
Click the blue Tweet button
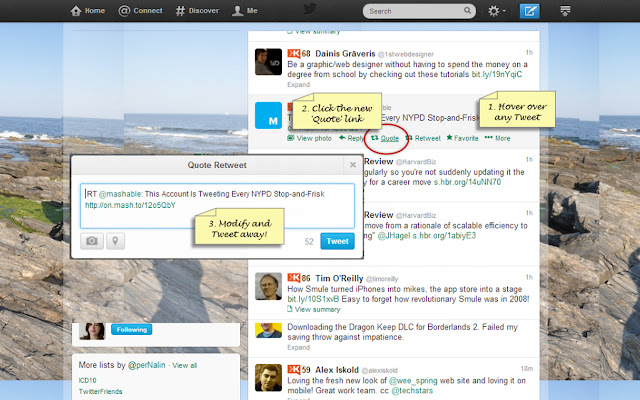337,241
